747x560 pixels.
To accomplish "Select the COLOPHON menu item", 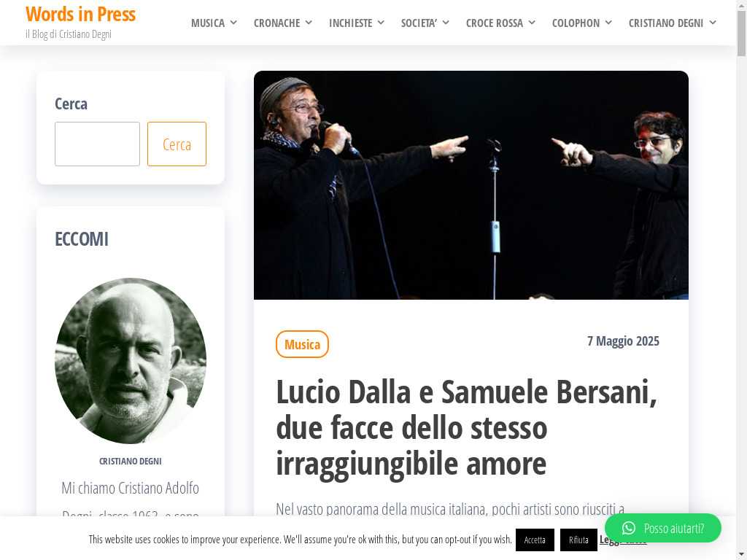I will tap(576, 23).
